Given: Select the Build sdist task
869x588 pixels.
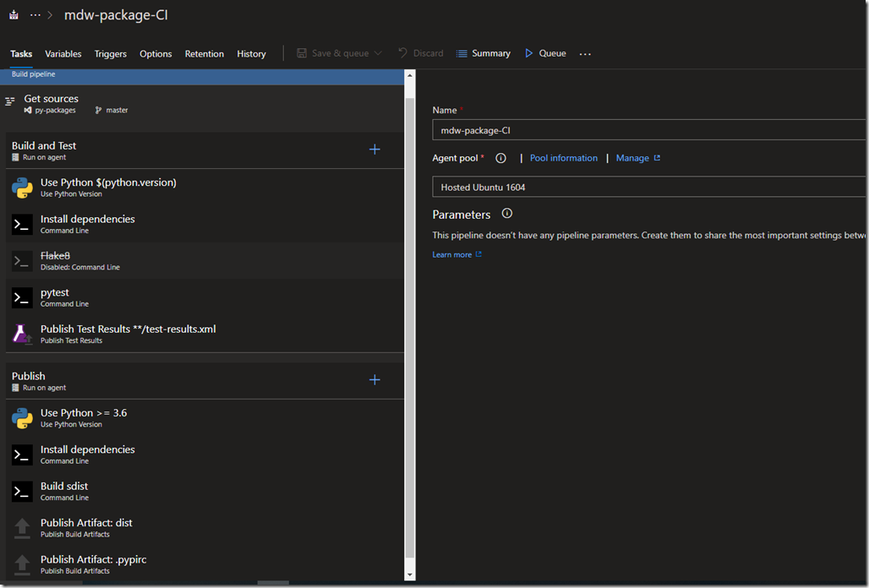Looking at the screenshot, I should [x=205, y=491].
